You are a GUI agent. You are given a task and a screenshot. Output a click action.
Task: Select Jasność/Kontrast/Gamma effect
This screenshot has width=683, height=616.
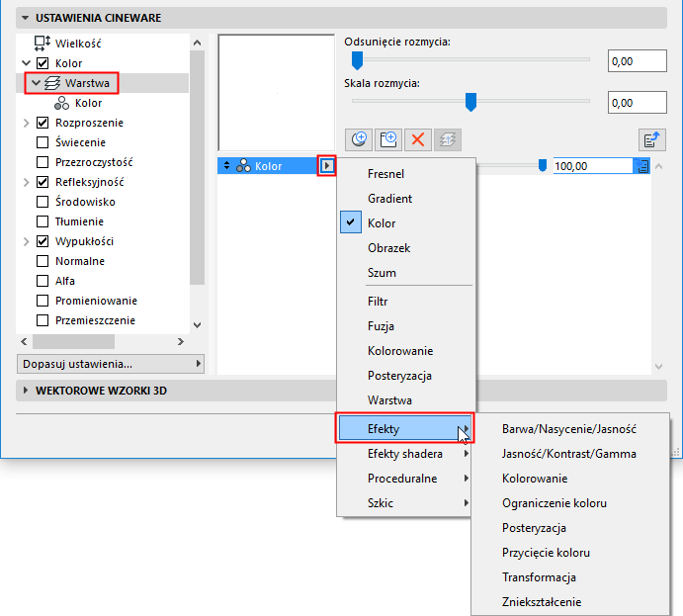pos(569,454)
